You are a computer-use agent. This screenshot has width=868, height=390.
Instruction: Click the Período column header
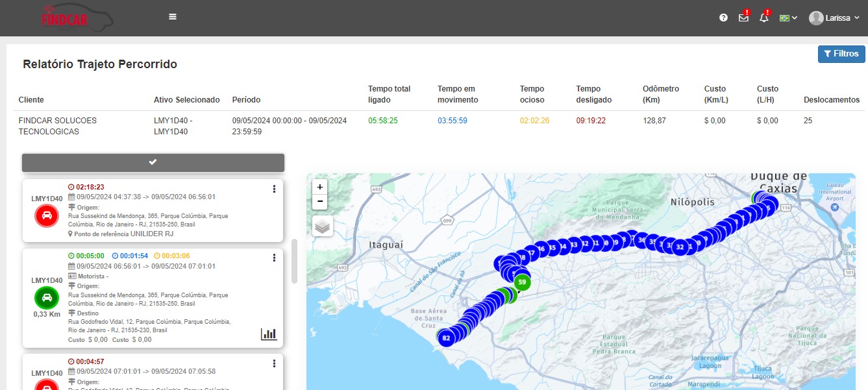pos(246,100)
